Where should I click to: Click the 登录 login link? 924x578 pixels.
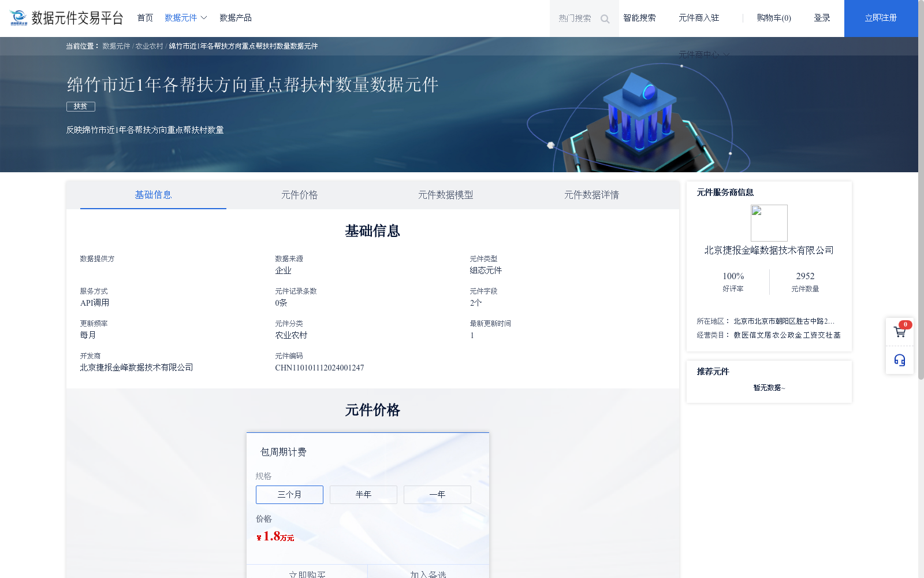822,17
